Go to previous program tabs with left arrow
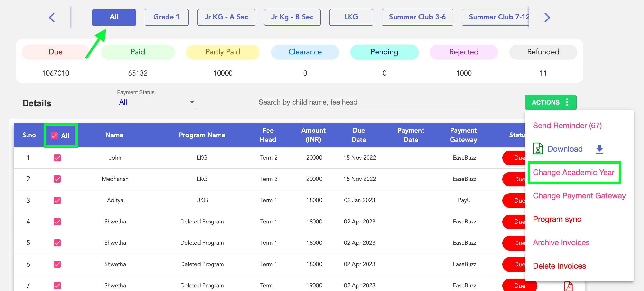Viewport: 644px width, 291px height. [x=52, y=17]
